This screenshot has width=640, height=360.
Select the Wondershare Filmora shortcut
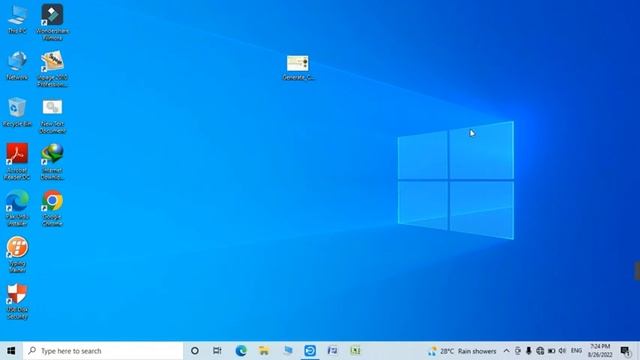tap(52, 22)
